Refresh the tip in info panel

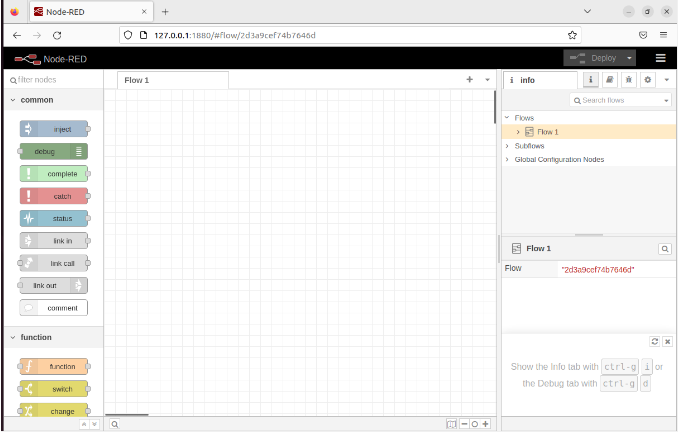click(655, 342)
